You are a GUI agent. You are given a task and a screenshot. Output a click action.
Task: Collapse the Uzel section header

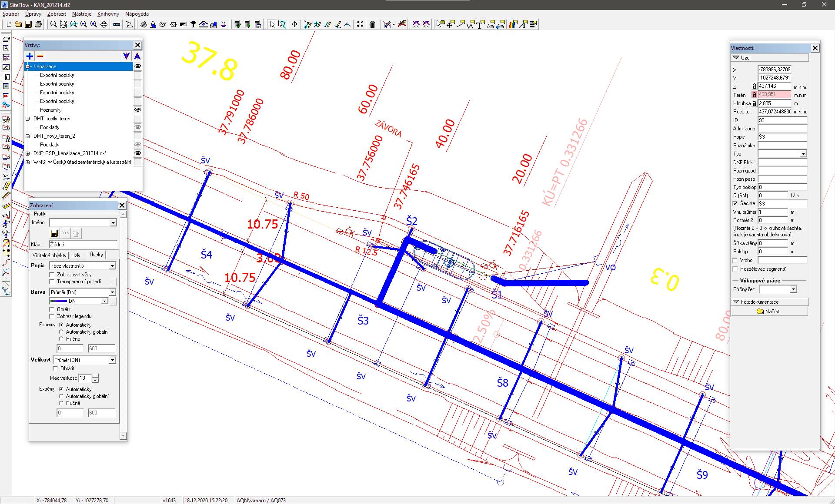tap(770, 58)
